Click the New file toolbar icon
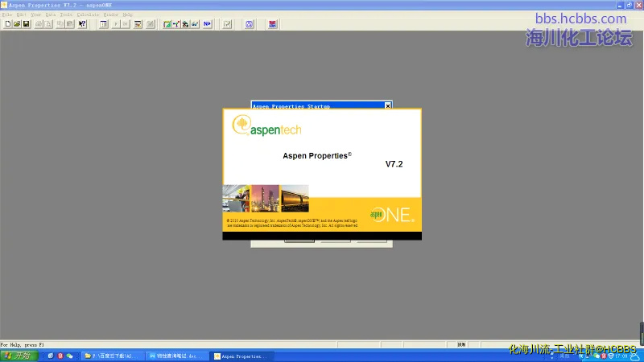This screenshot has width=644, height=362. point(7,24)
